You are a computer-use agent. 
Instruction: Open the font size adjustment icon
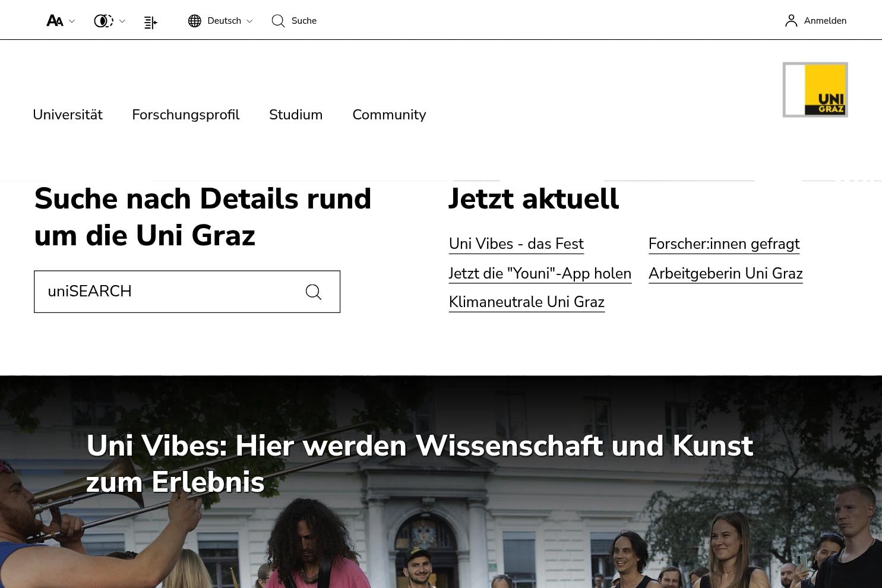pyautogui.click(x=55, y=21)
